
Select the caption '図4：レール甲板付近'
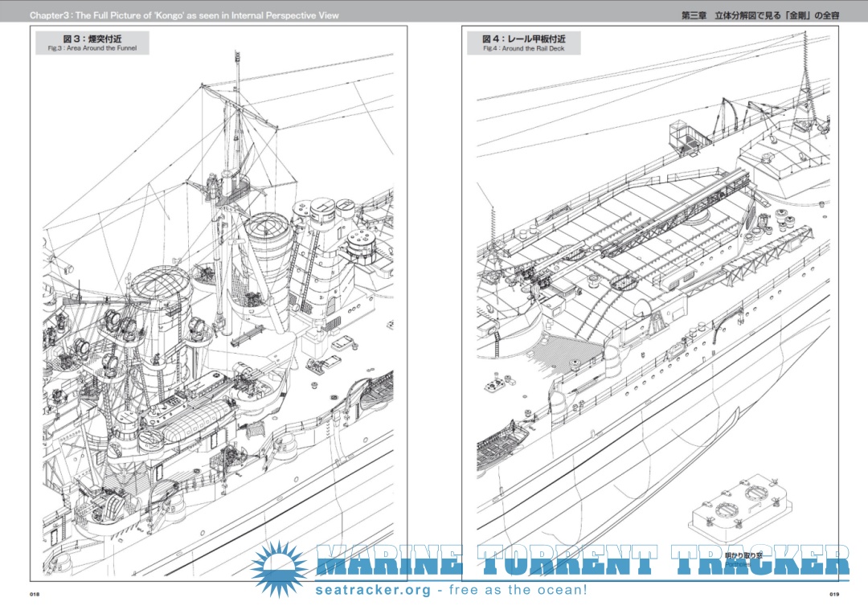click(x=524, y=39)
